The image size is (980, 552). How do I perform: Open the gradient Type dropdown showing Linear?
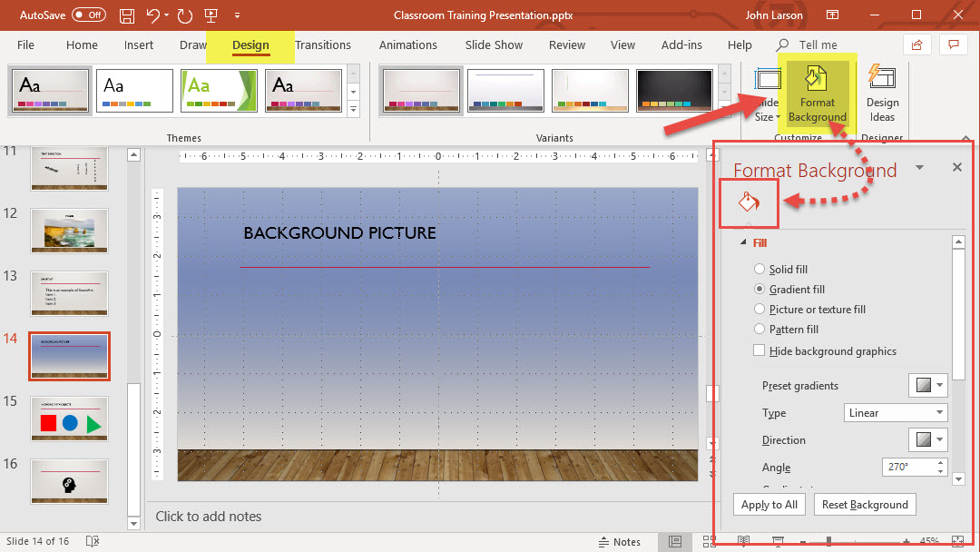click(895, 413)
